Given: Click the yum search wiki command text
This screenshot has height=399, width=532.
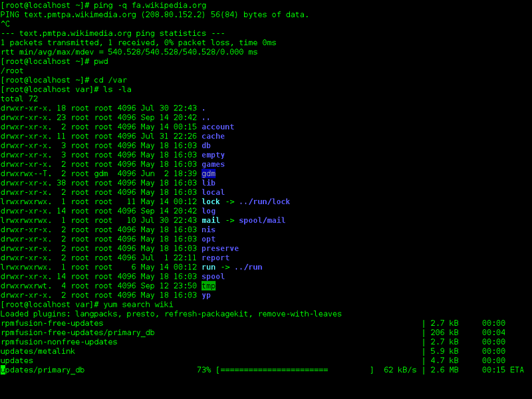Looking at the screenshot, I should coord(138,305).
